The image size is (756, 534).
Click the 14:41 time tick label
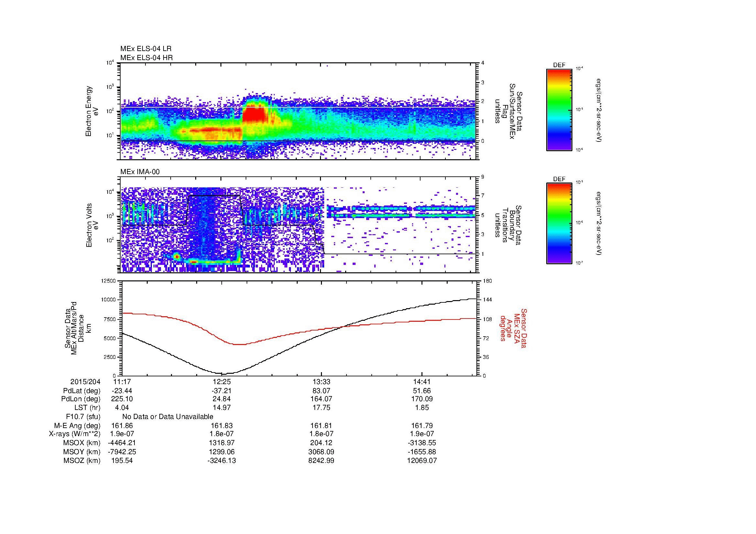click(422, 382)
